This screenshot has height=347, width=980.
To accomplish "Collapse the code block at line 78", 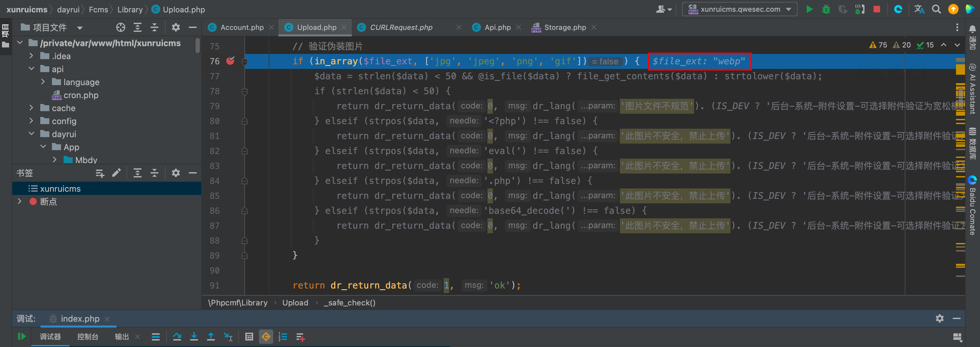I will [245, 91].
